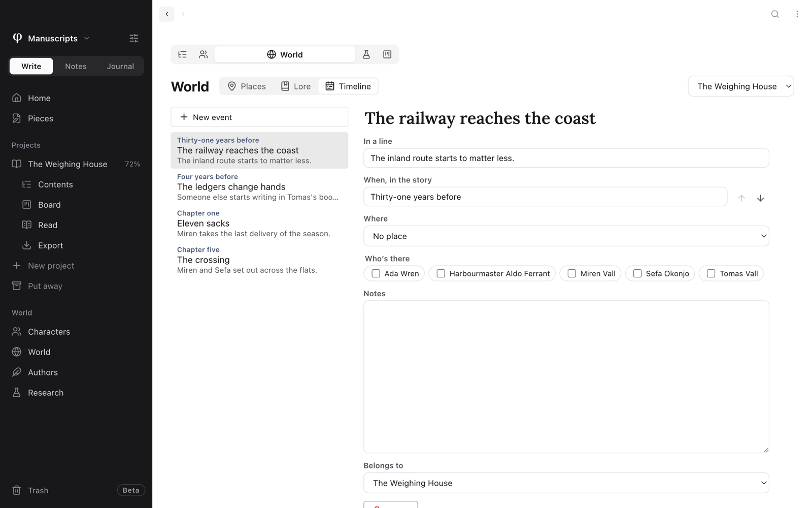Select The crossing event
812x508 pixels.
pyautogui.click(x=259, y=260)
